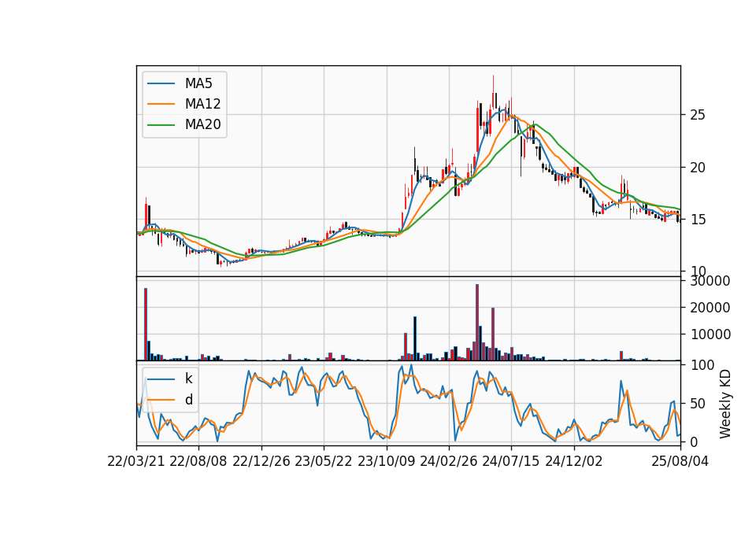
Task: Click the 23/10/09 date axis label
Action: click(386, 461)
